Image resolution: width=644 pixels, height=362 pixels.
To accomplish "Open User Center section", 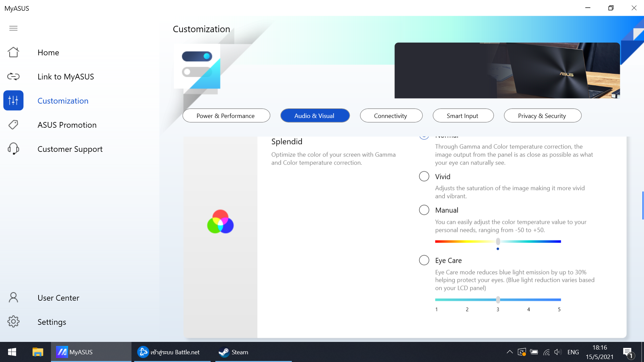I will coord(58,298).
